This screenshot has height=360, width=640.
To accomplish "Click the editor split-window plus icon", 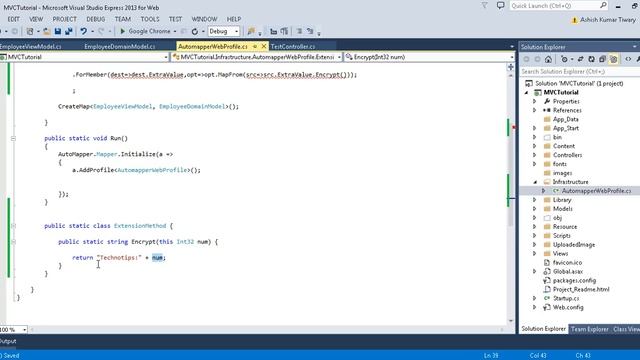I will 511,67.
